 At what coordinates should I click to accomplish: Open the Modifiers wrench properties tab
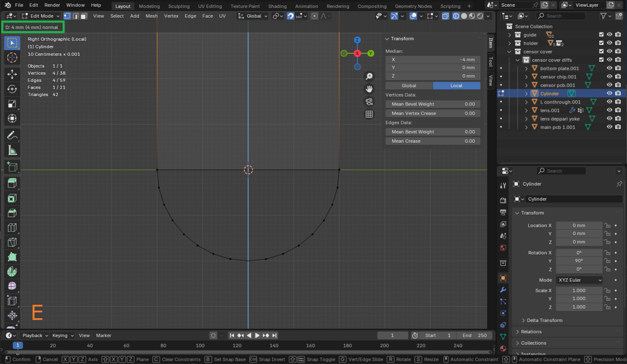pyautogui.click(x=503, y=290)
